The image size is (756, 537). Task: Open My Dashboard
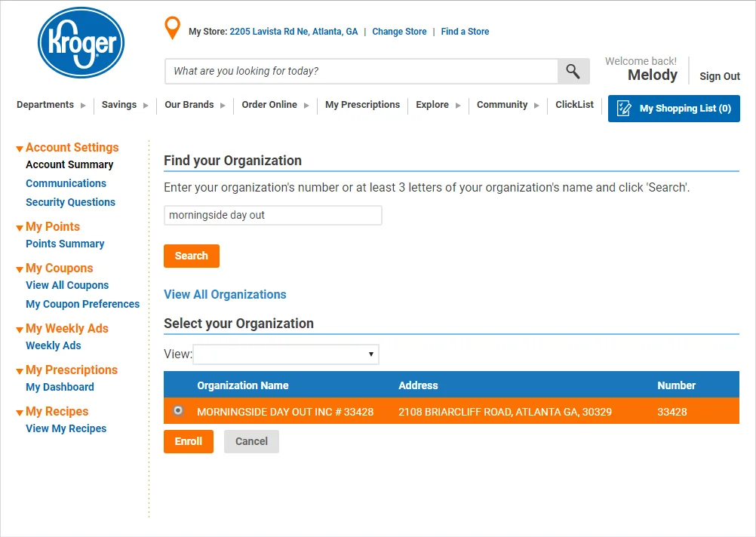click(x=60, y=387)
